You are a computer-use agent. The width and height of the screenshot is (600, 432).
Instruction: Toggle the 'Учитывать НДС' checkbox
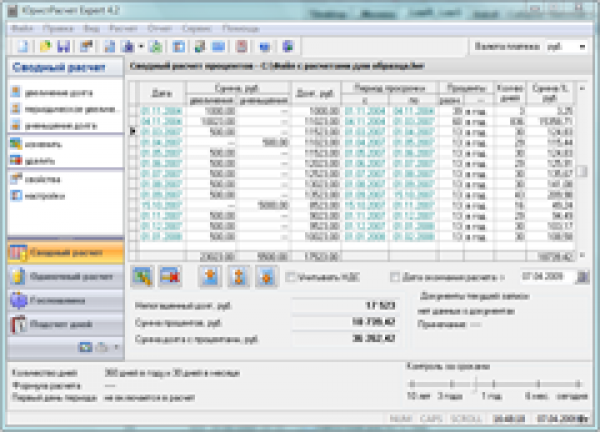pos(290,275)
